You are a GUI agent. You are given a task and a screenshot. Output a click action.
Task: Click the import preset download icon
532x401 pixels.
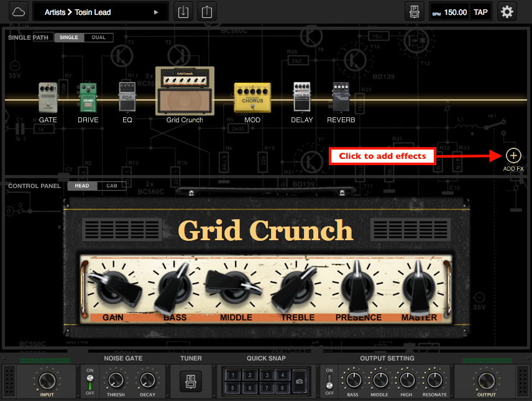pos(183,12)
